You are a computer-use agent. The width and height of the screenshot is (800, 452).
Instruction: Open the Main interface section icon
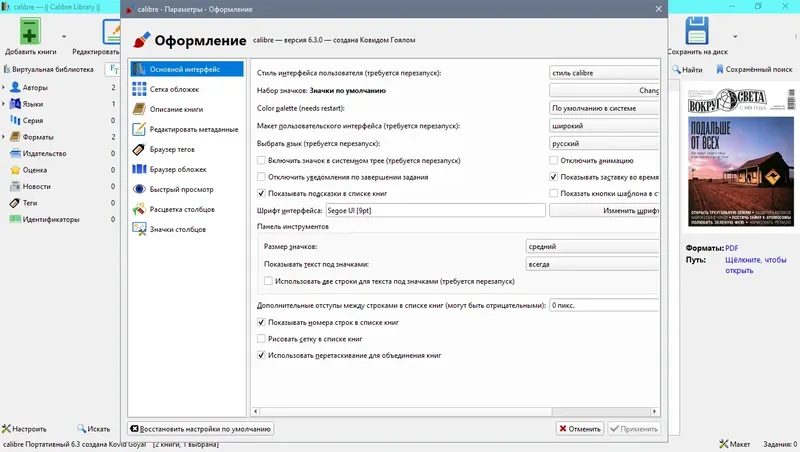139,69
